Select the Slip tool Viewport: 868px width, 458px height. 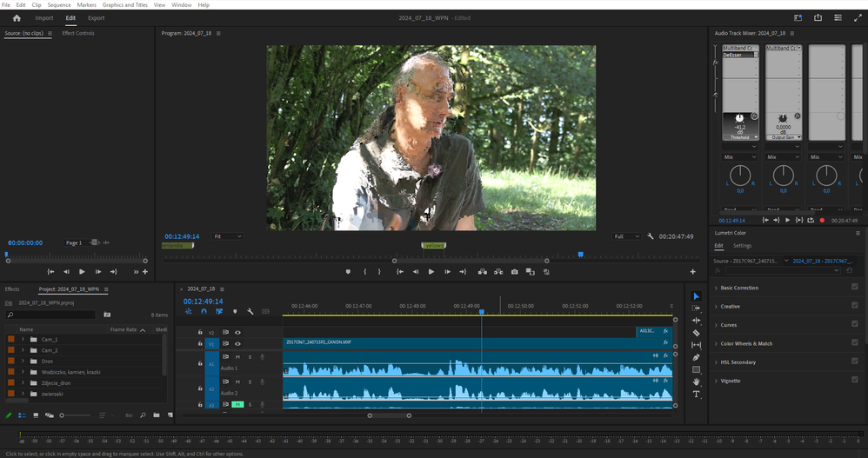click(697, 345)
